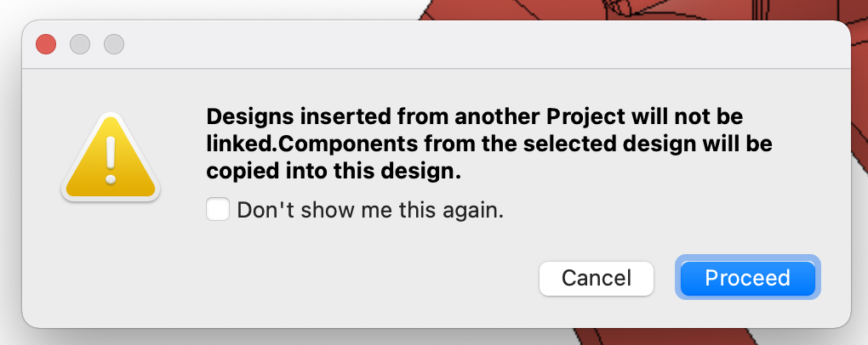Click the exclamation mark inside the warning icon
The width and height of the screenshot is (868, 345).
tap(111, 159)
